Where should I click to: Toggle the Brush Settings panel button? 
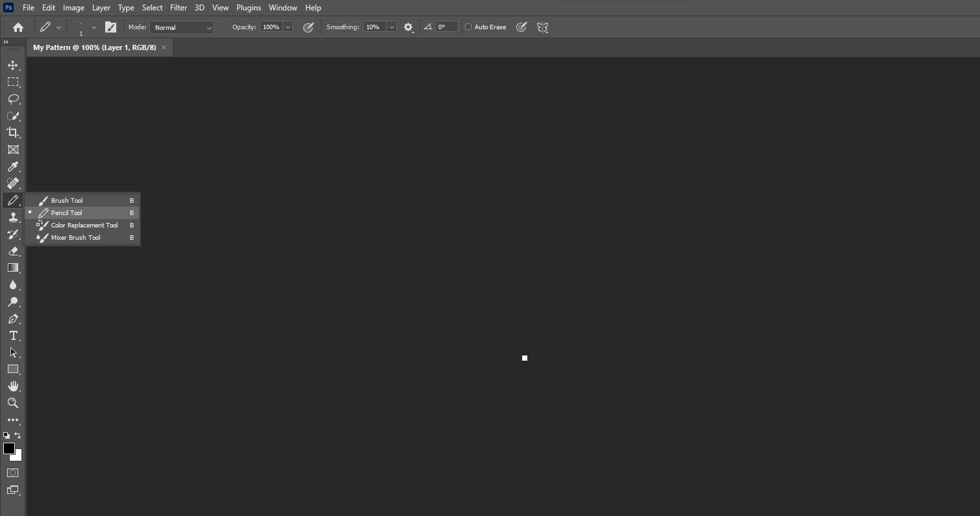110,27
